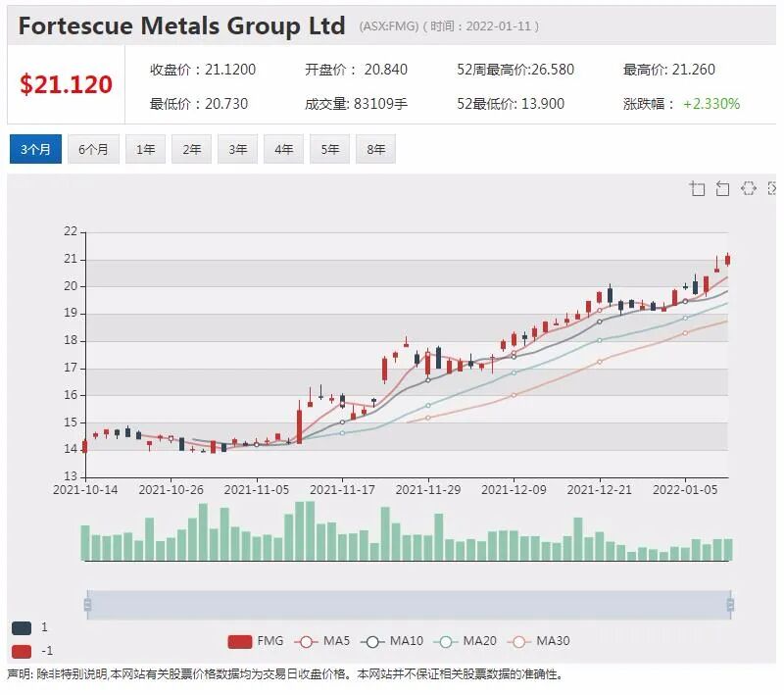
Task: Click the dark swatch labeled 1
Action: pos(22,628)
